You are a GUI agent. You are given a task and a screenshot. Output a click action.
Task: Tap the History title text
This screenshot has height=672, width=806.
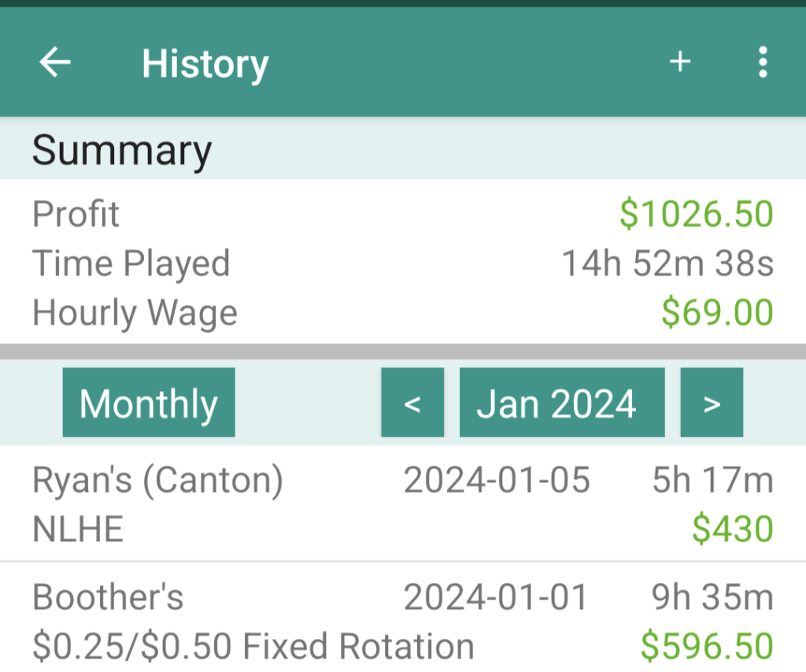tap(205, 64)
